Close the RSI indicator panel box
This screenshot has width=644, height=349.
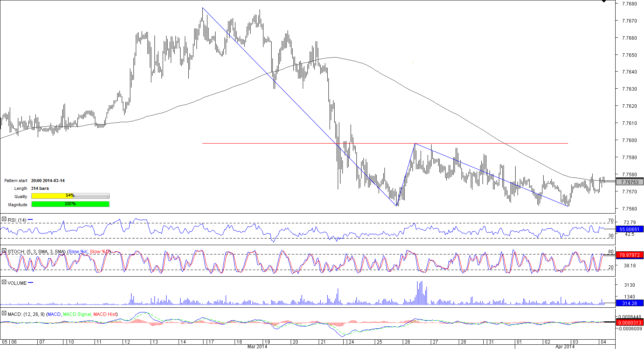(x=4, y=220)
